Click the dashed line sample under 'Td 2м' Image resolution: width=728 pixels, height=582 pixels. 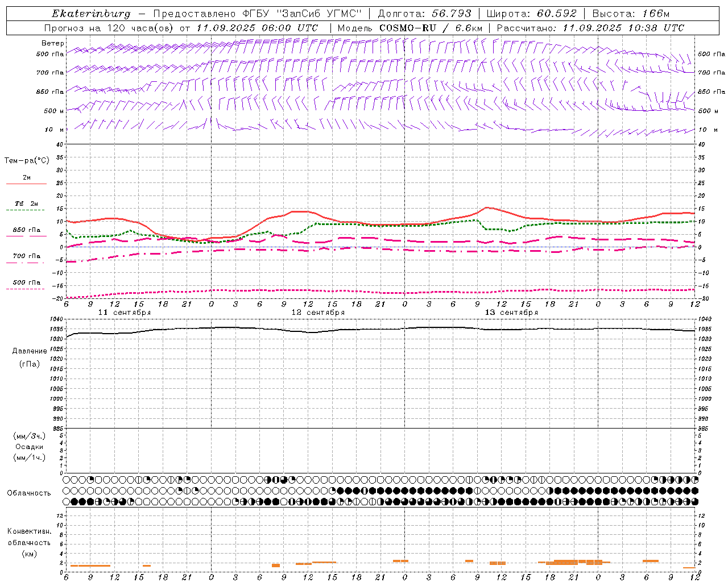click(26, 210)
